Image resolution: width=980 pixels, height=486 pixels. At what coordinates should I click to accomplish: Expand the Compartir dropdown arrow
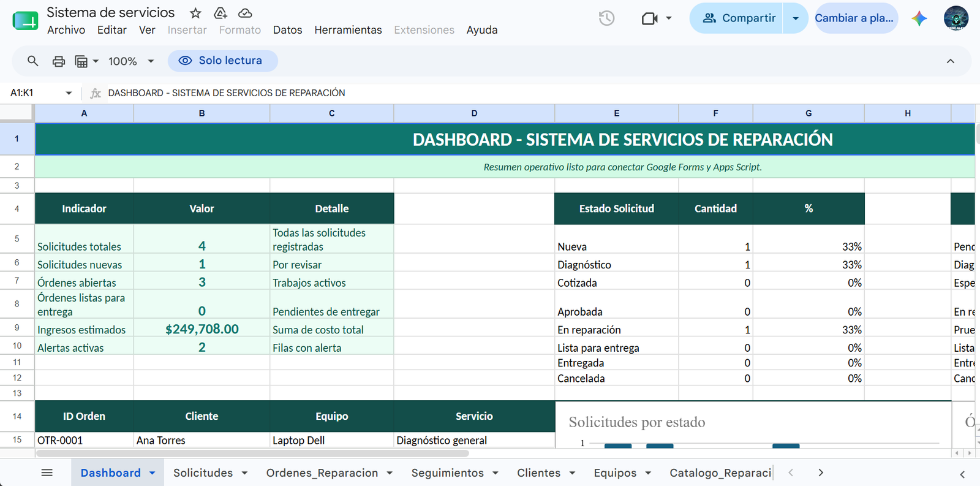pyautogui.click(x=796, y=18)
